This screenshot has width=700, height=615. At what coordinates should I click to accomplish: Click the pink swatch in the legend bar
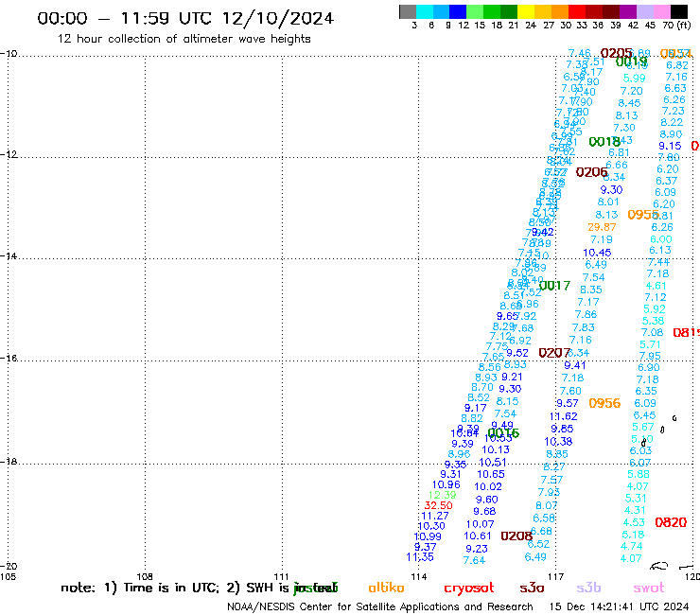tap(661, 11)
